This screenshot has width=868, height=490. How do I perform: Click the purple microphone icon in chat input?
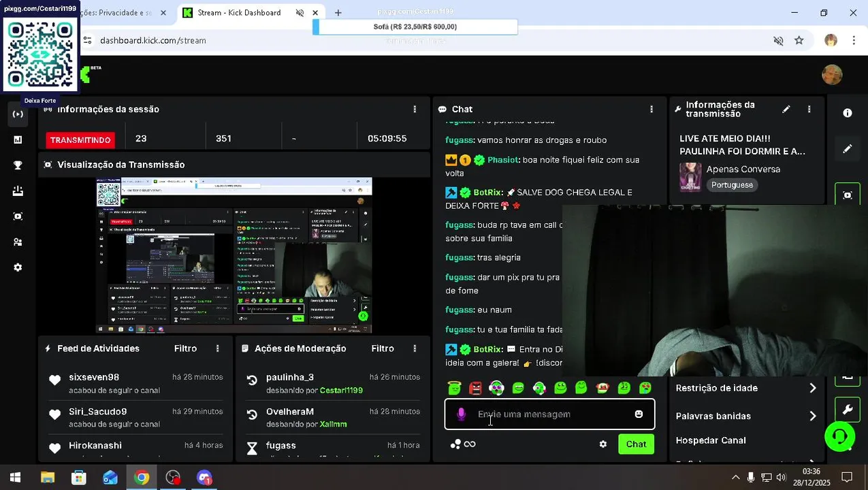(461, 414)
